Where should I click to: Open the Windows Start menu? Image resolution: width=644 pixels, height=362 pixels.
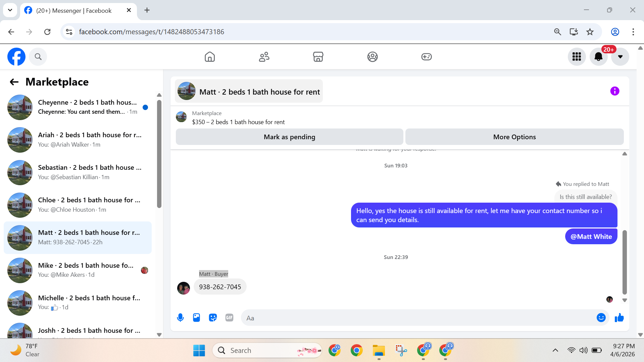(x=199, y=350)
